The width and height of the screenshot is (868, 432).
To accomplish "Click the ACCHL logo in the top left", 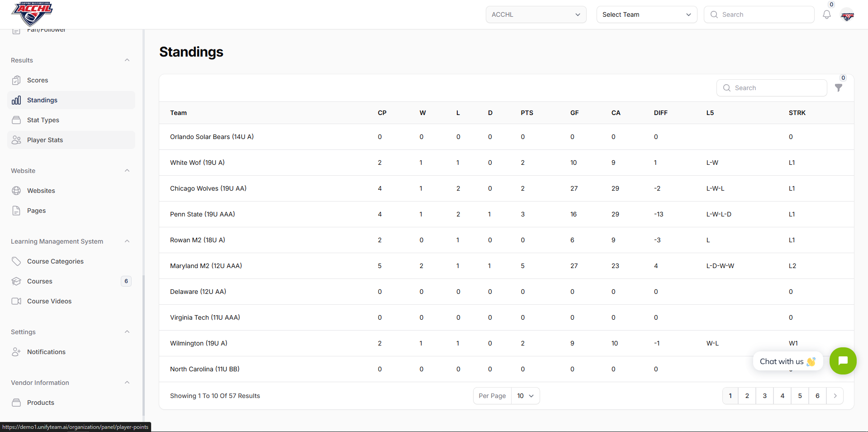I will tap(31, 14).
